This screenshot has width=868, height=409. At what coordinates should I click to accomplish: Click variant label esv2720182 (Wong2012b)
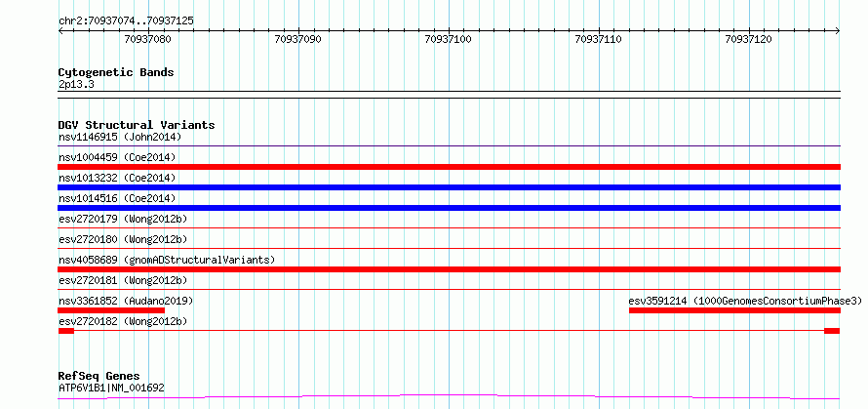coord(123,321)
